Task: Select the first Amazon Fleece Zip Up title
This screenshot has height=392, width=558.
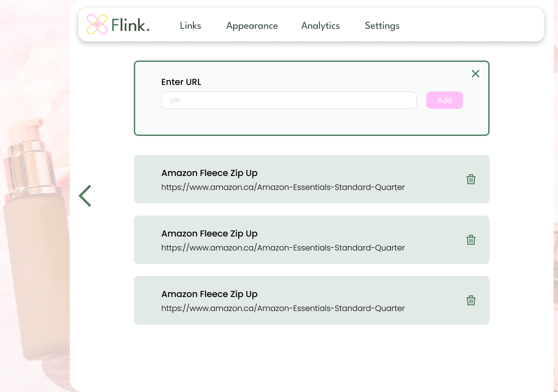Action: 209,173
